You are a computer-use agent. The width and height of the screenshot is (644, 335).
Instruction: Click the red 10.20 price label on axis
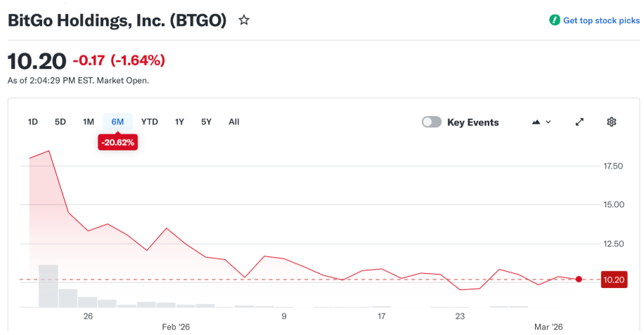click(x=614, y=280)
